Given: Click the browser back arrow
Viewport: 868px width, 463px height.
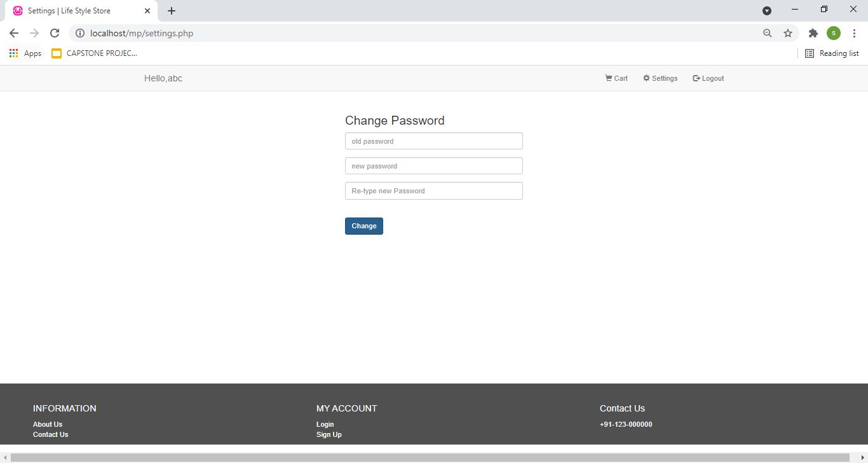Looking at the screenshot, I should pyautogui.click(x=14, y=33).
